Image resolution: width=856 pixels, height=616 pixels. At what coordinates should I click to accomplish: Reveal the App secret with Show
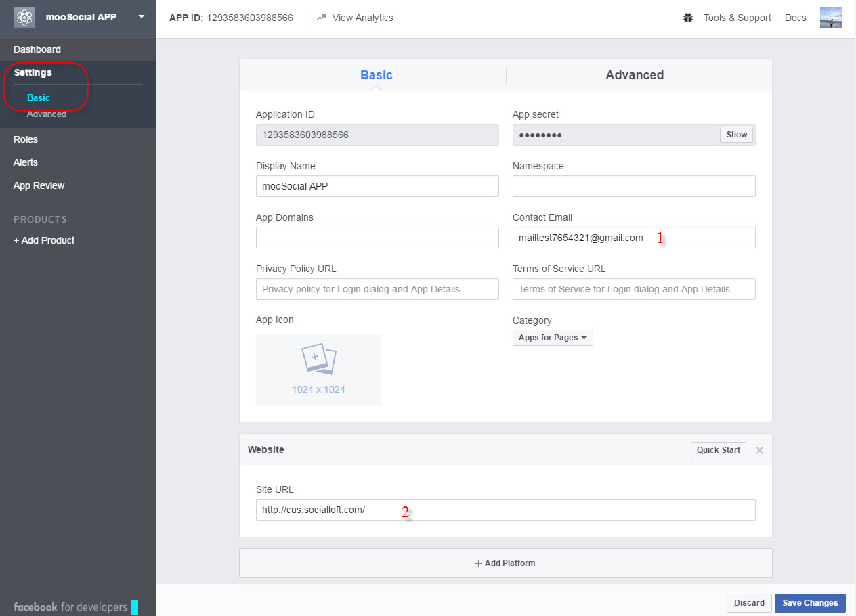click(736, 135)
